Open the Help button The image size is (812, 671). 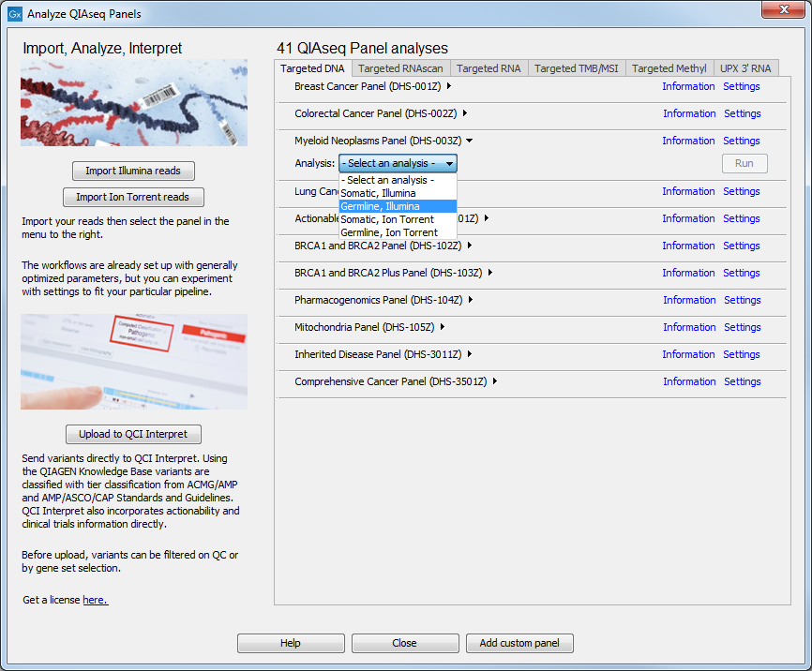click(x=291, y=643)
